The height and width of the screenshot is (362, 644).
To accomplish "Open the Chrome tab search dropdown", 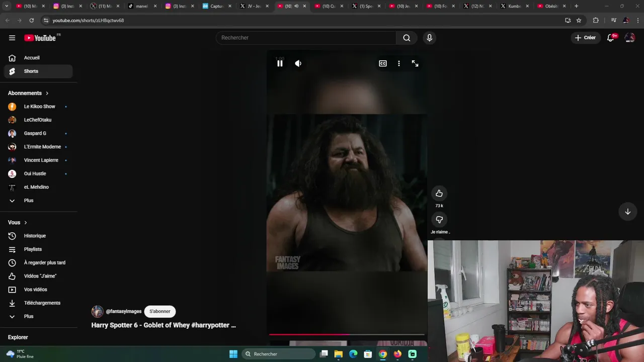I will point(7,6).
